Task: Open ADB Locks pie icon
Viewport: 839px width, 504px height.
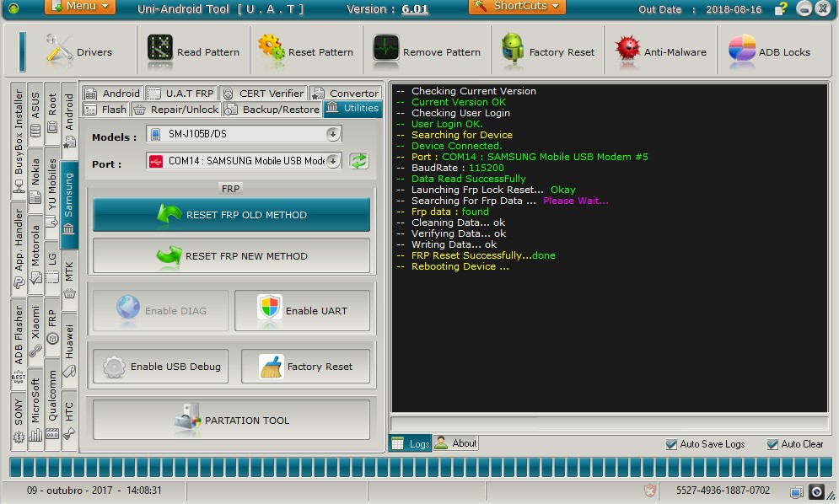Action: tap(742, 49)
